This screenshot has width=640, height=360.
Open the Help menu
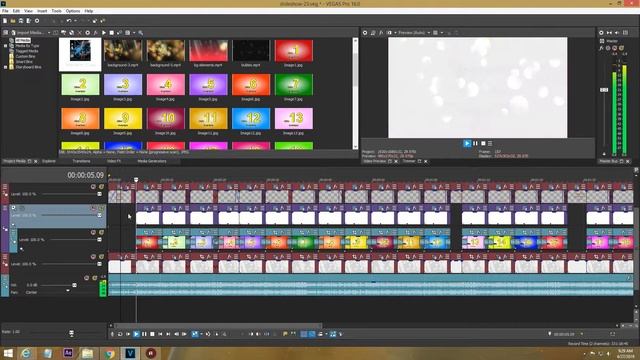pyautogui.click(x=89, y=11)
